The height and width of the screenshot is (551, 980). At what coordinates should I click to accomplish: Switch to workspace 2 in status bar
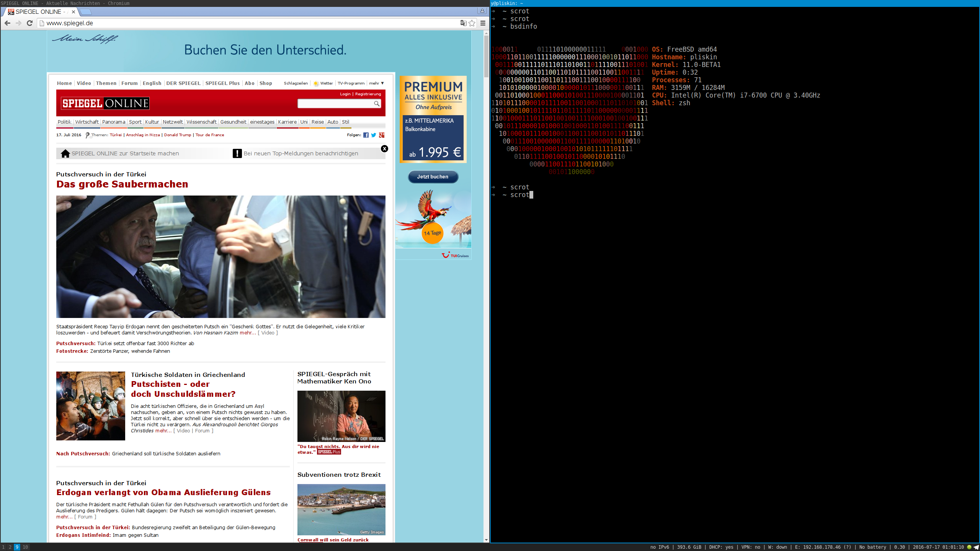tap(10, 547)
